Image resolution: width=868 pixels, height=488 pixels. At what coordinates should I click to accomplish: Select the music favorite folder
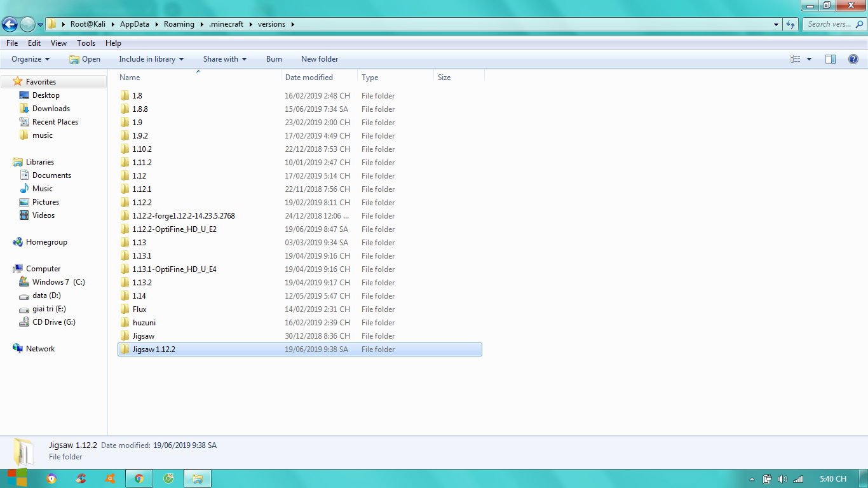[x=43, y=135]
